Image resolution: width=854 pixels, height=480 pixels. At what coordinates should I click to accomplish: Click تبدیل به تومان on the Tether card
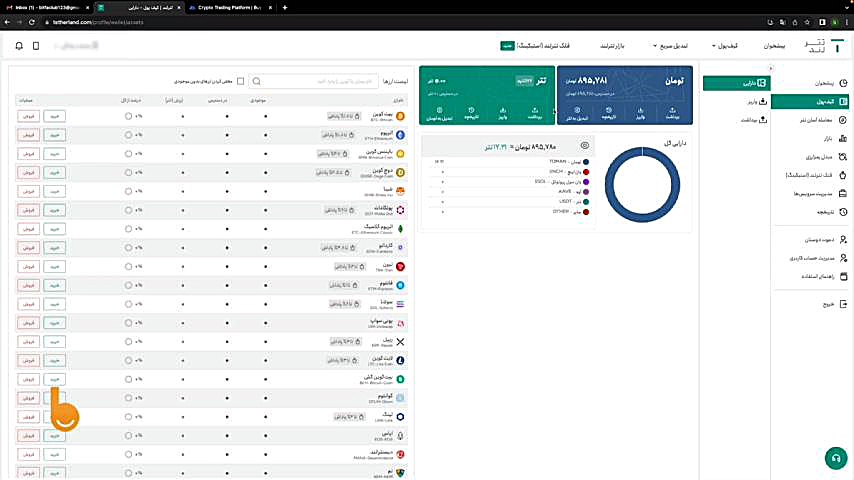point(439,113)
